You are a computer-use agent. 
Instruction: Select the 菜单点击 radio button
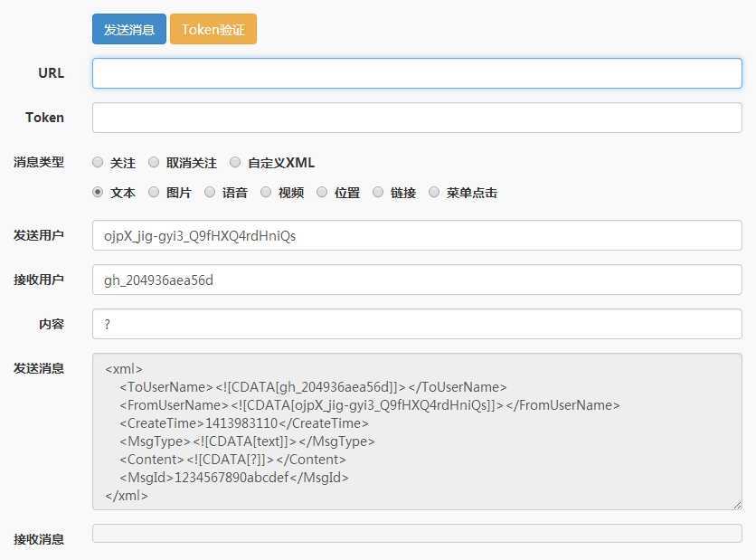(x=435, y=193)
